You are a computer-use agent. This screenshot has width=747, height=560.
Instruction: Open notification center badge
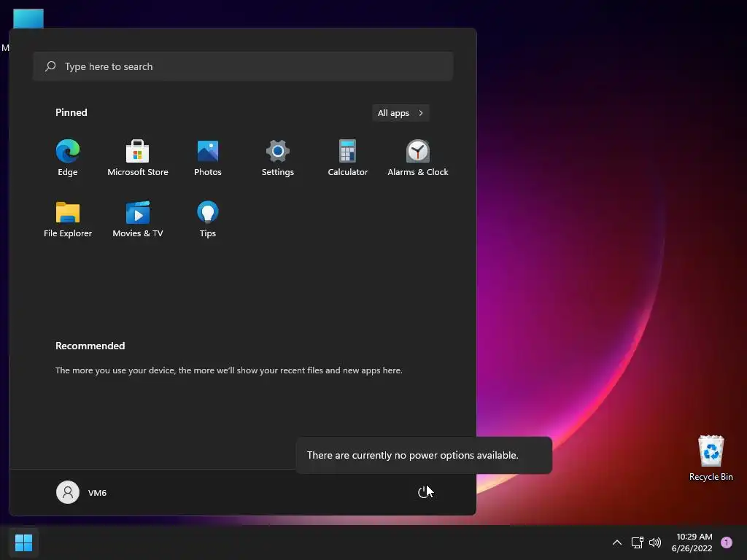(727, 542)
